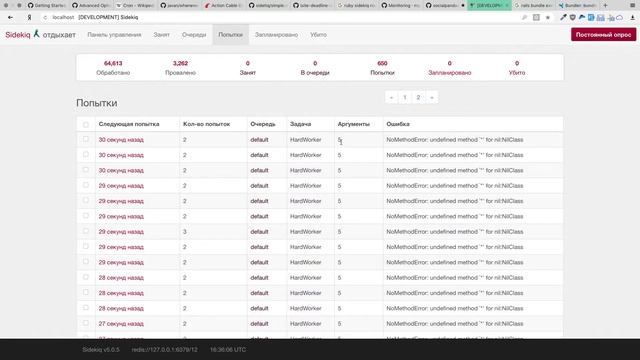Click the Занят stat in summary bar
640x360 pixels.
(x=248, y=68)
